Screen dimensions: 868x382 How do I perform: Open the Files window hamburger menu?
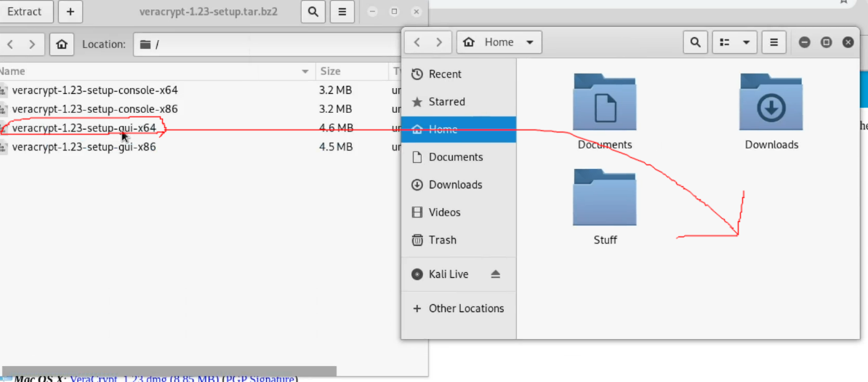pos(774,42)
